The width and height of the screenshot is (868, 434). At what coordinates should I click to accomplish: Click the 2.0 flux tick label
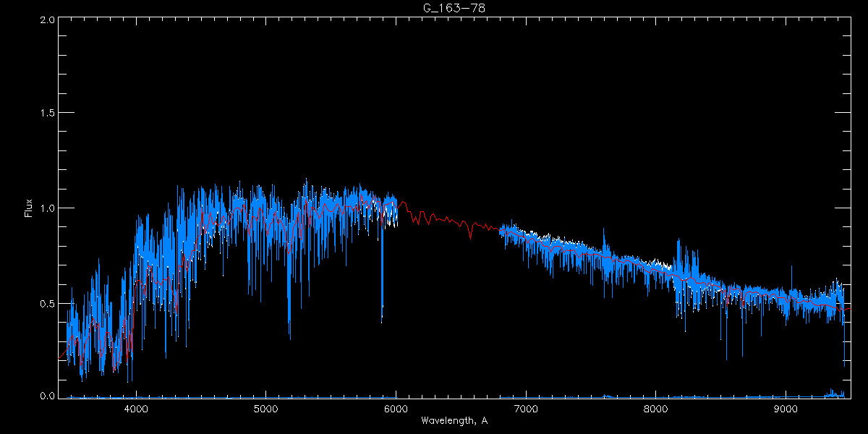tap(47, 20)
